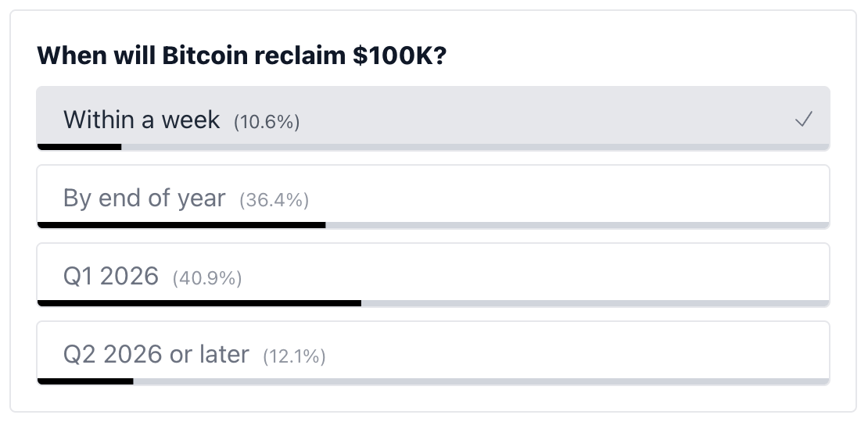This screenshot has width=868, height=422.
Task: Click the 'Within a week' label text
Action: (x=142, y=120)
